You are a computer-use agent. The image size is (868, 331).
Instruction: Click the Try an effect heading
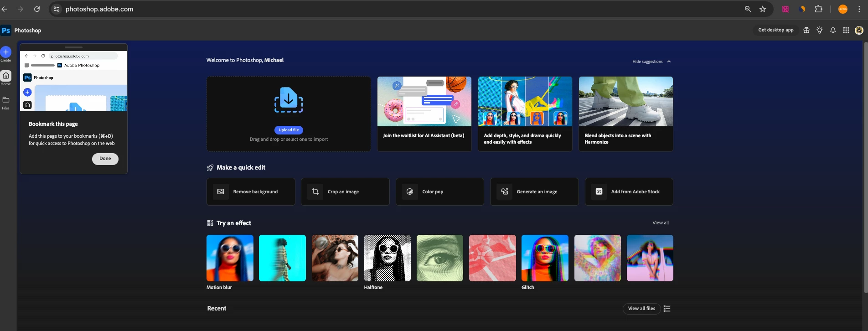tap(234, 223)
